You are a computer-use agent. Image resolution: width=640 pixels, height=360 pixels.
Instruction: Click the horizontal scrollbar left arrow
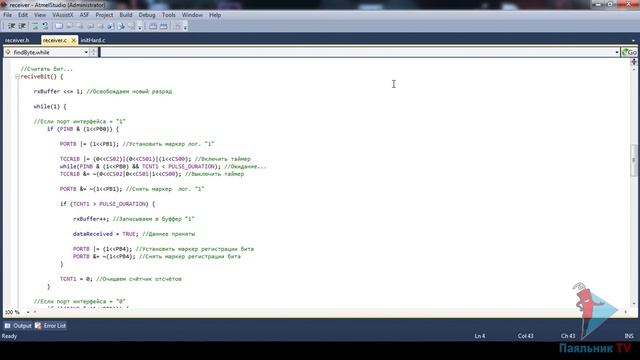click(x=35, y=312)
